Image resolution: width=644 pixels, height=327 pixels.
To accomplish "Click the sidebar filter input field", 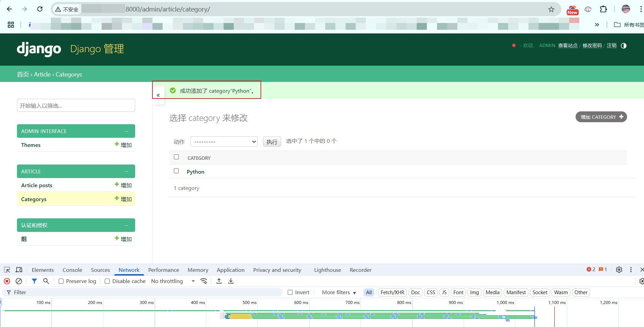I will 76,106.
